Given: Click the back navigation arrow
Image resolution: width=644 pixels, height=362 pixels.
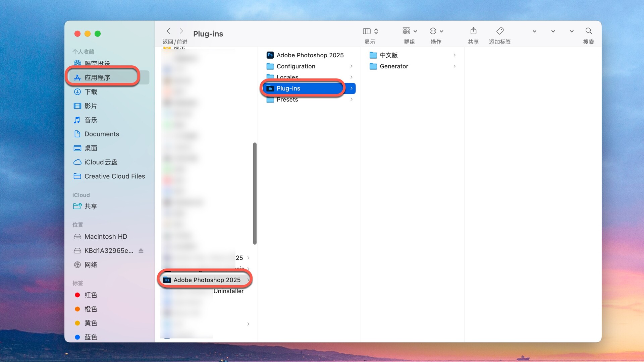Looking at the screenshot, I should 168,31.
